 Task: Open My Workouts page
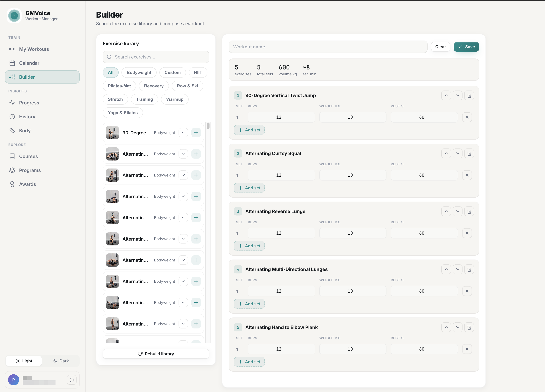[x=42, y=49]
